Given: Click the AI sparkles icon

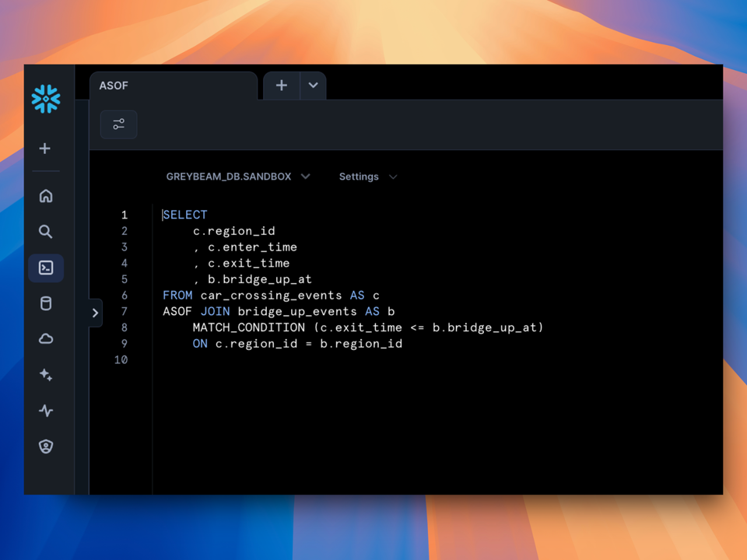Looking at the screenshot, I should point(45,375).
